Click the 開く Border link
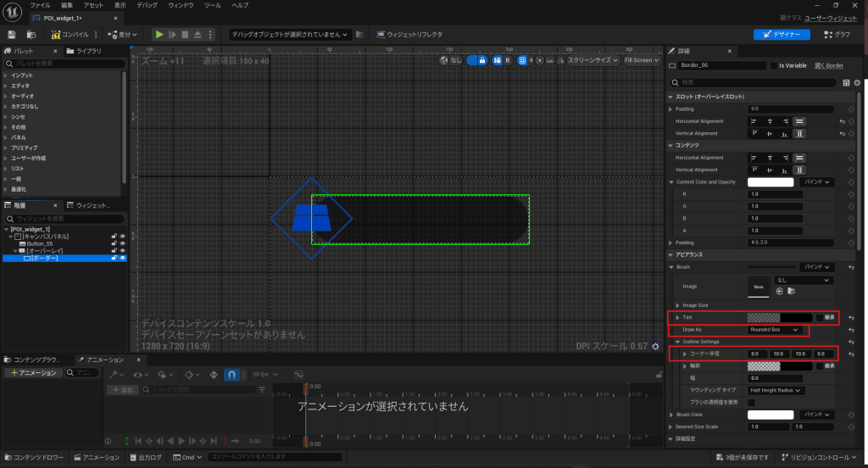Viewport: 868px width, 468px height. coord(828,65)
